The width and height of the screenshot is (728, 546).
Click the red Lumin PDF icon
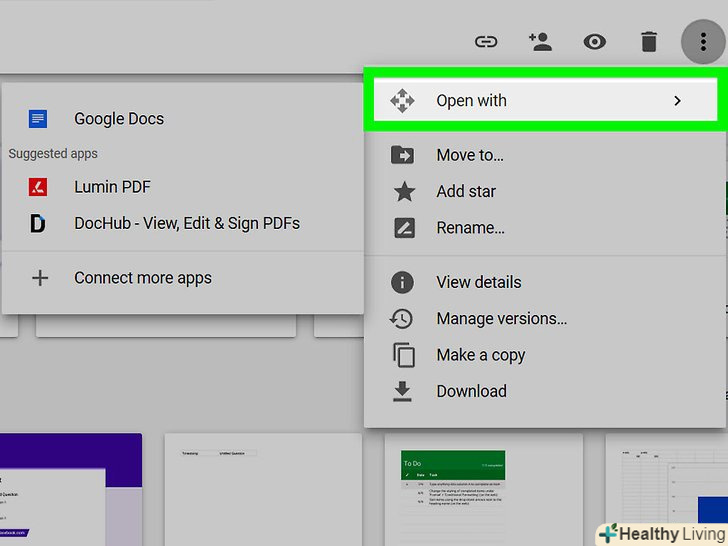tap(38, 187)
